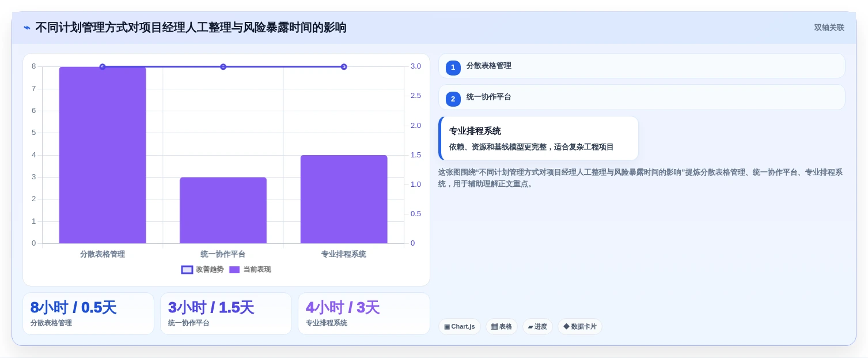The image size is (868, 358).
Task: Click the 表格 tag chip
Action: (502, 327)
